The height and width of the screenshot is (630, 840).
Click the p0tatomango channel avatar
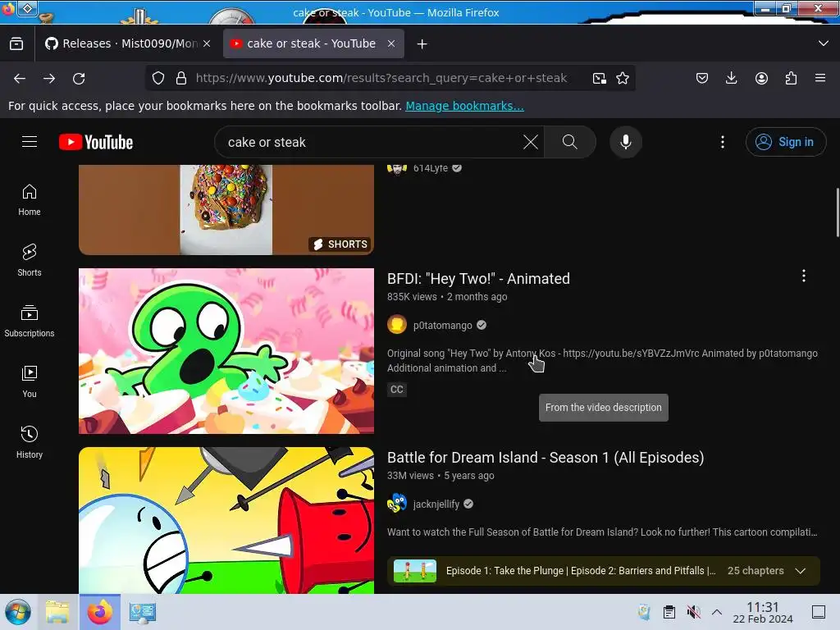[x=397, y=325]
